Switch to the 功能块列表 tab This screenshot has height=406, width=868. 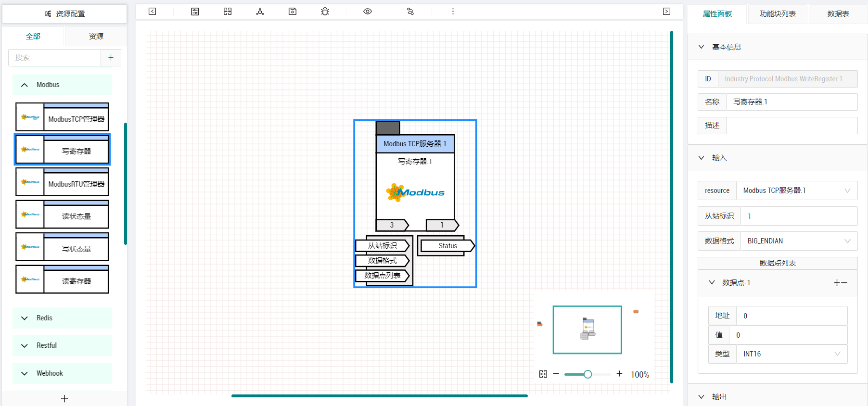click(778, 14)
